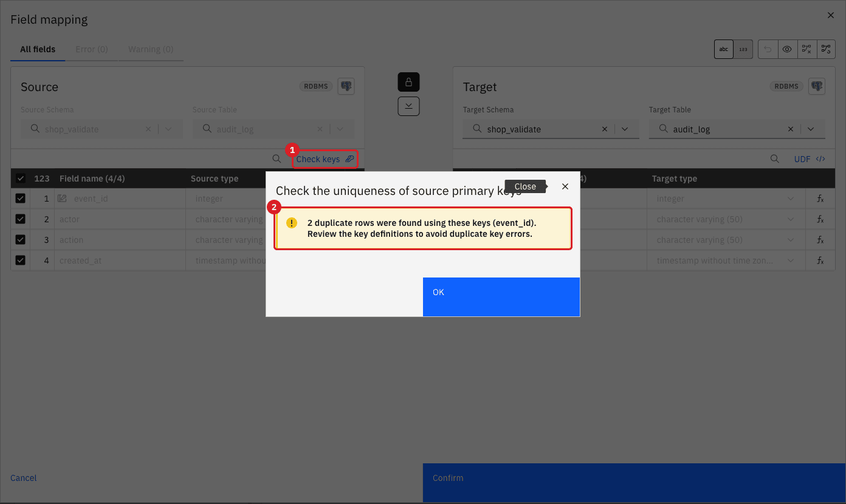Open fx function editor for created_at row
This screenshot has height=504, width=846.
[x=820, y=261]
